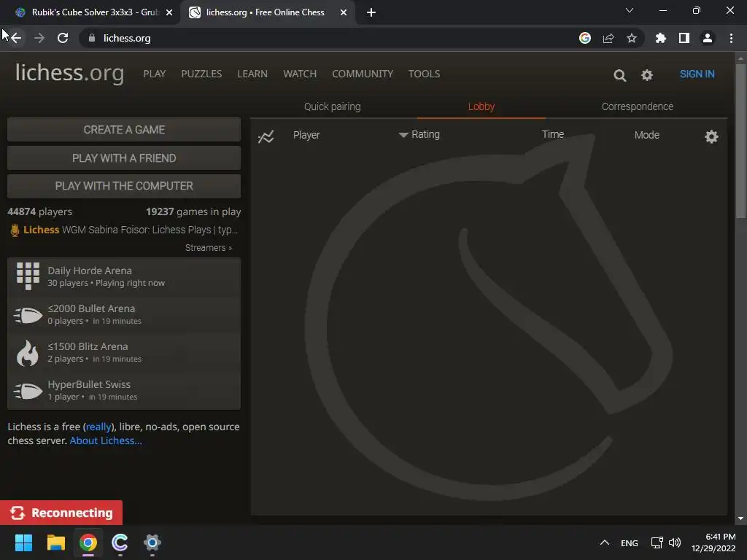Viewport: 747px width, 560px height.
Task: Share this page via share icon
Action: pyautogui.click(x=608, y=38)
